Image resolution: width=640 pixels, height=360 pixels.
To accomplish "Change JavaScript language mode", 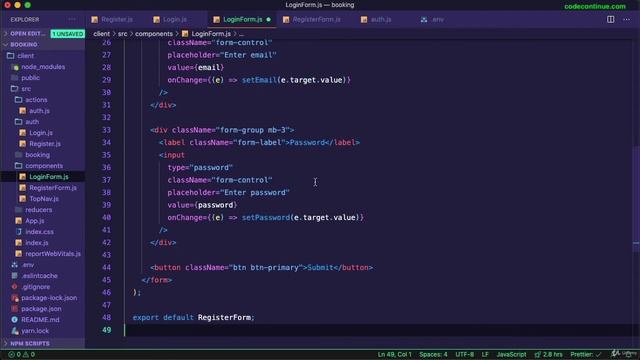I will (x=511, y=355).
